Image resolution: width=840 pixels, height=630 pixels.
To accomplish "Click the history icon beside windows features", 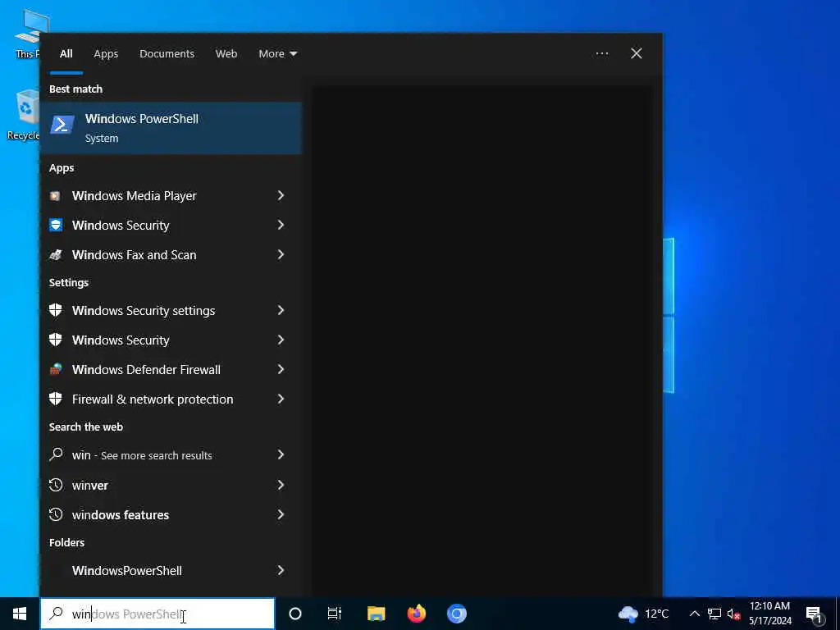I will (x=56, y=514).
